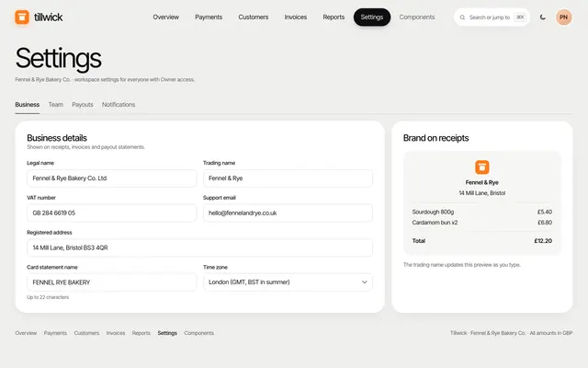Click the £6.80 price
Image resolution: width=588 pixels, height=368 pixels.
(545, 223)
